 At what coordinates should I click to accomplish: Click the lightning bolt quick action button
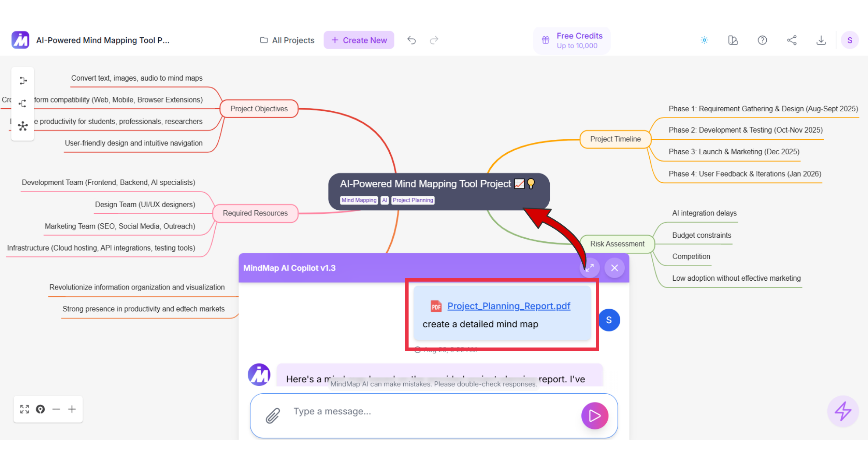coord(843,411)
